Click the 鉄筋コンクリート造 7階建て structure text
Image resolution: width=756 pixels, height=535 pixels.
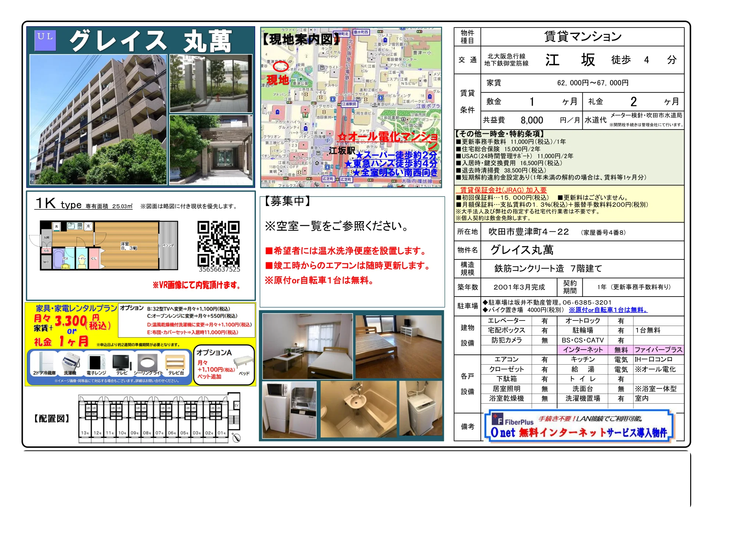point(548,269)
